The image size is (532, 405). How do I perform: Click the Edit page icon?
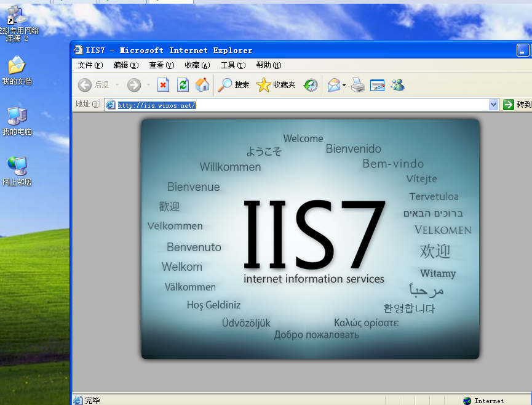point(377,85)
